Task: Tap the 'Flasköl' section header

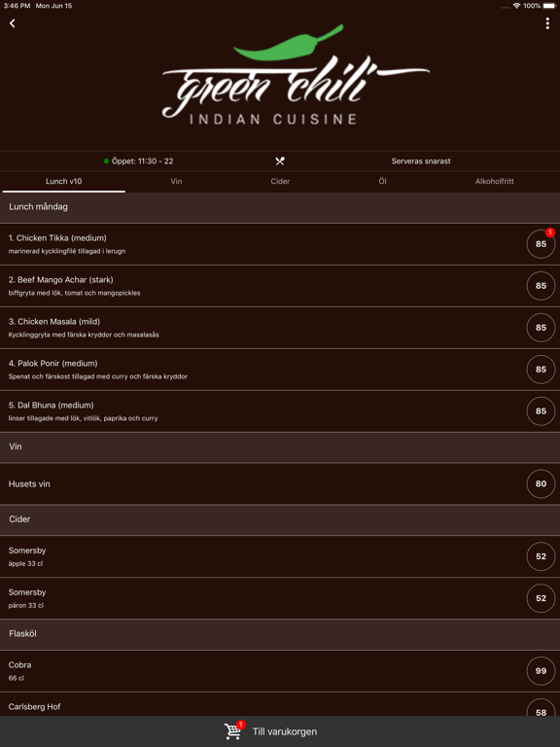Action: (x=280, y=634)
